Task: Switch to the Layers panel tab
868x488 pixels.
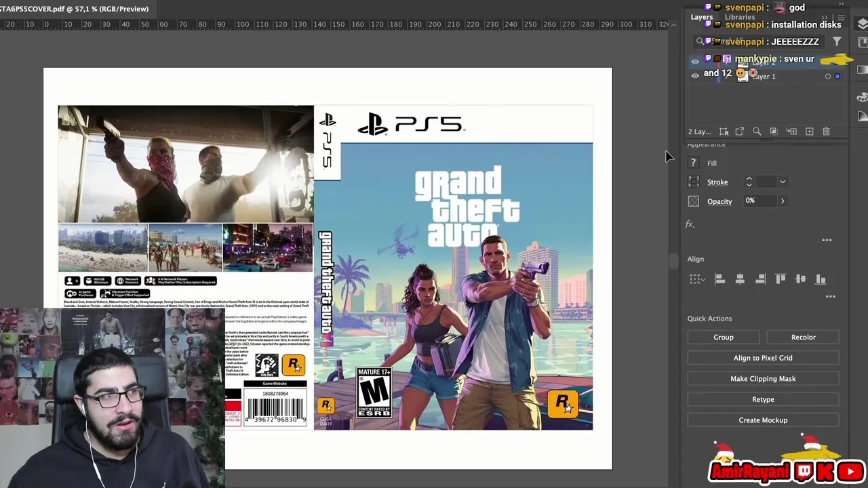Action: tap(701, 17)
